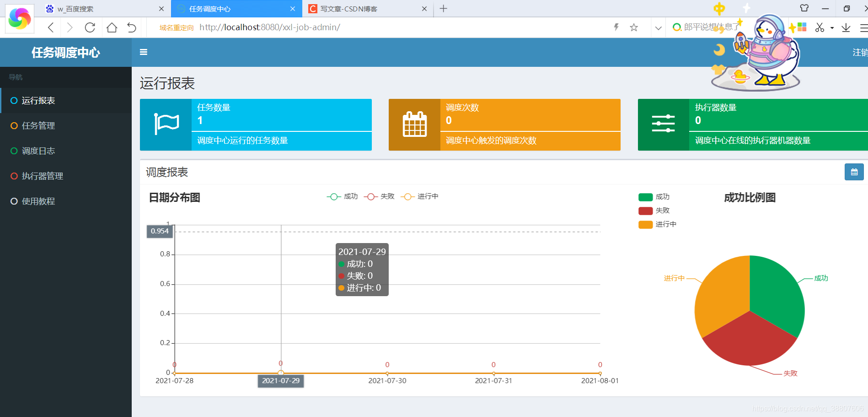Image resolution: width=868 pixels, height=417 pixels.
Task: Switch to w_百度搜索 browser tab
Action: coord(105,9)
